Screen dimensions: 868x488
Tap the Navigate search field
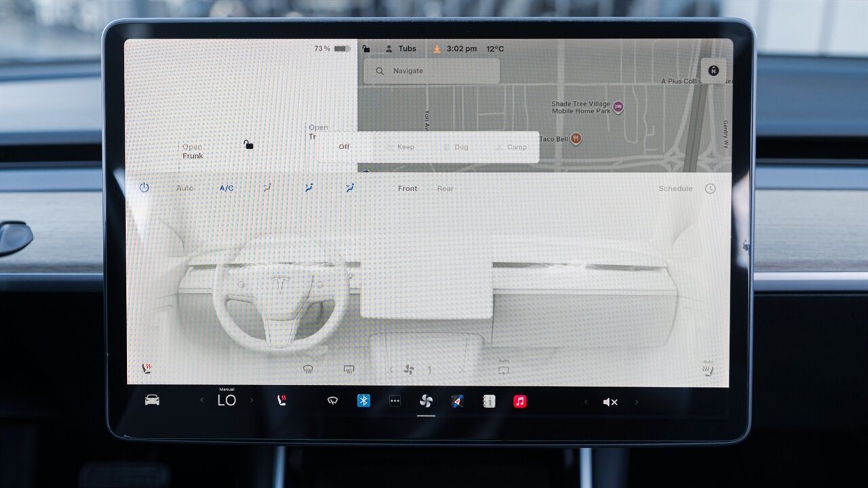tap(431, 70)
